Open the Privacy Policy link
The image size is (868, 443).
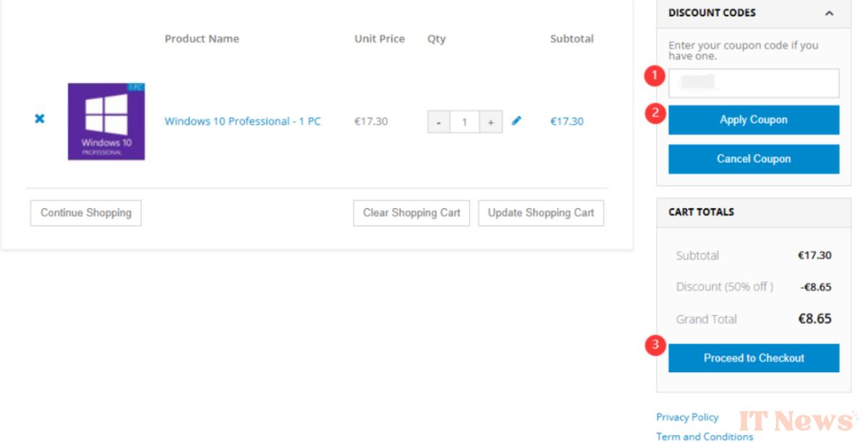[x=687, y=417]
